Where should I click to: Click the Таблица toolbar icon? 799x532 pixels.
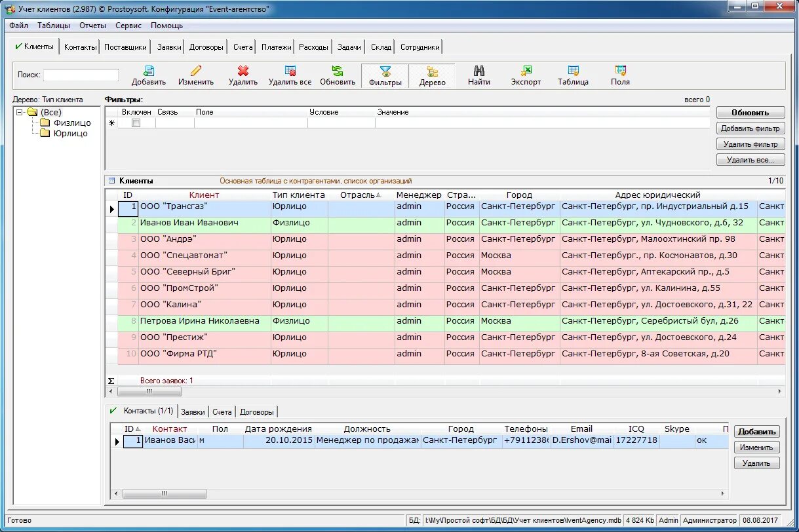(x=574, y=71)
